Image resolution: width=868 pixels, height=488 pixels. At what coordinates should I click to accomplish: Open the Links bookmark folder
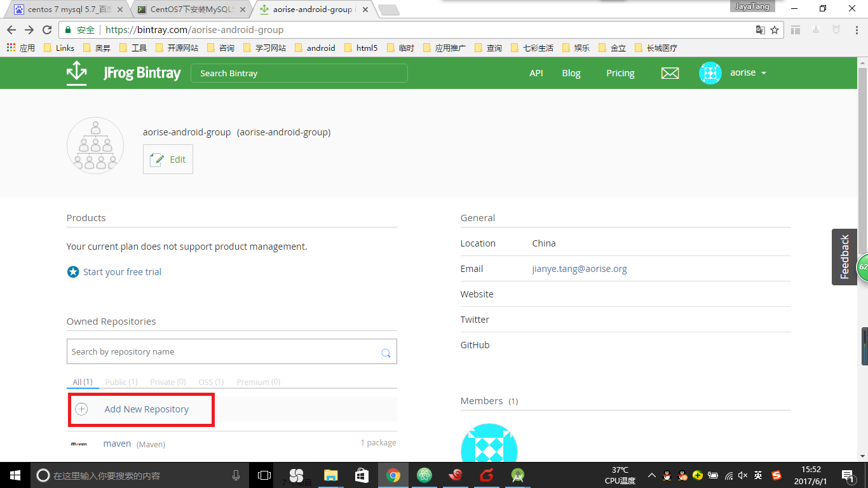(x=59, y=48)
